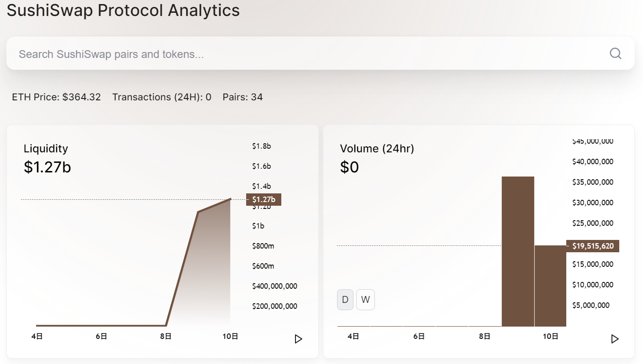
Task: Click the 8日 marker on liquidity axis
Action: coord(166,337)
